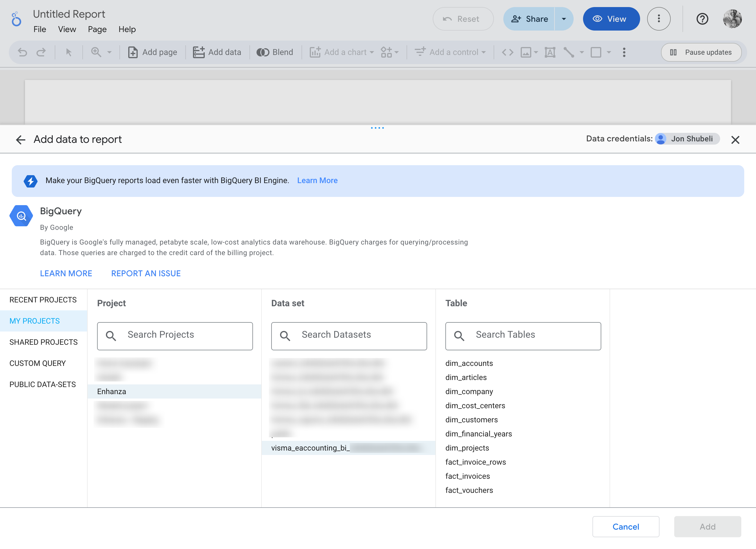Undo the last action
The image size is (756, 549).
click(x=22, y=52)
